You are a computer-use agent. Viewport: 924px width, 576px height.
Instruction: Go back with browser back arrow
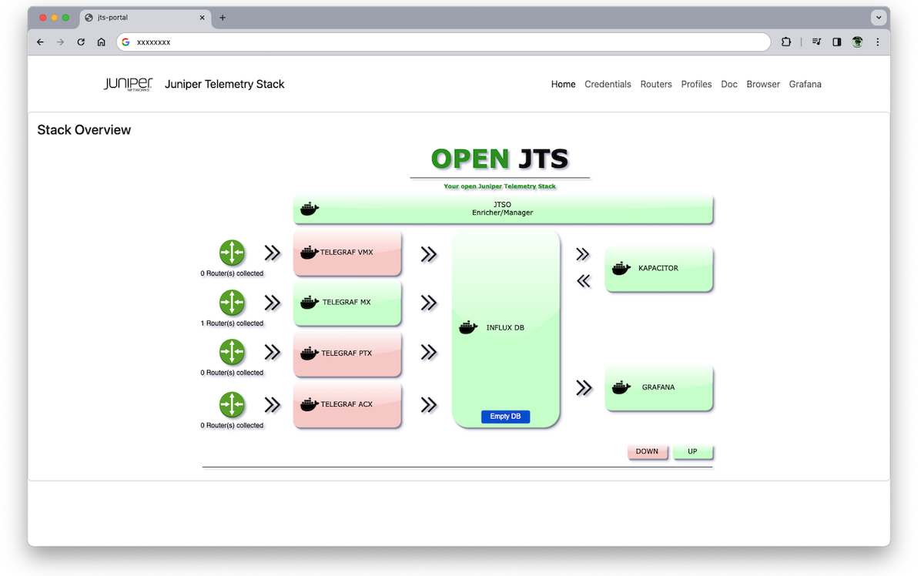click(41, 42)
